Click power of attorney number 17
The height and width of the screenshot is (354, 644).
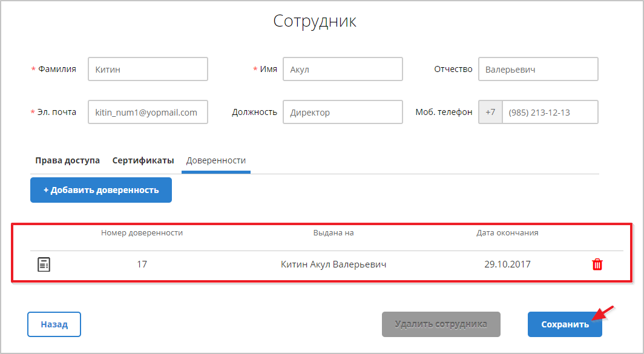pyautogui.click(x=142, y=264)
